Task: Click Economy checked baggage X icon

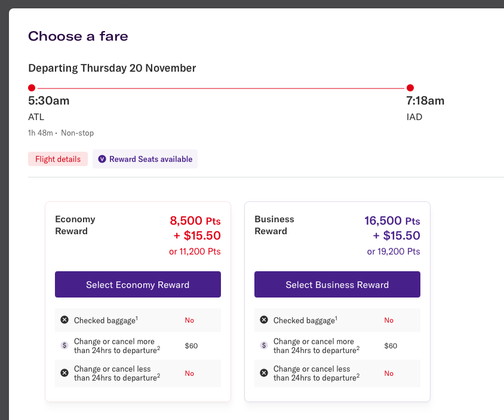Action: click(x=64, y=320)
